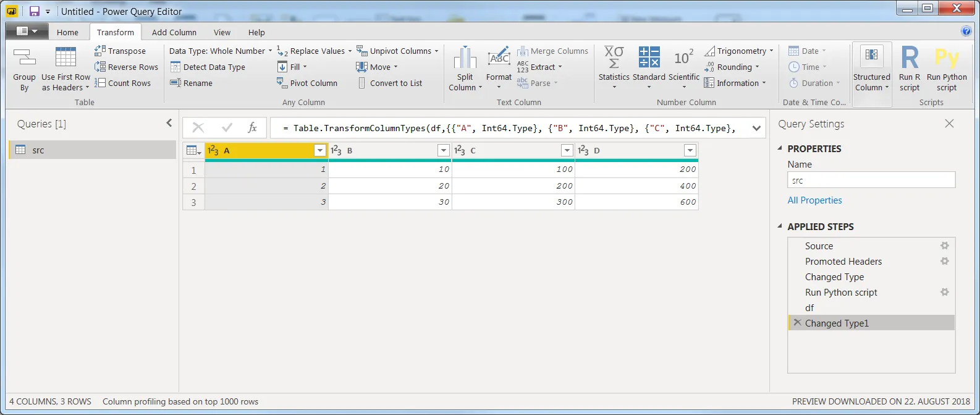Click Merge Columns

[x=552, y=51]
